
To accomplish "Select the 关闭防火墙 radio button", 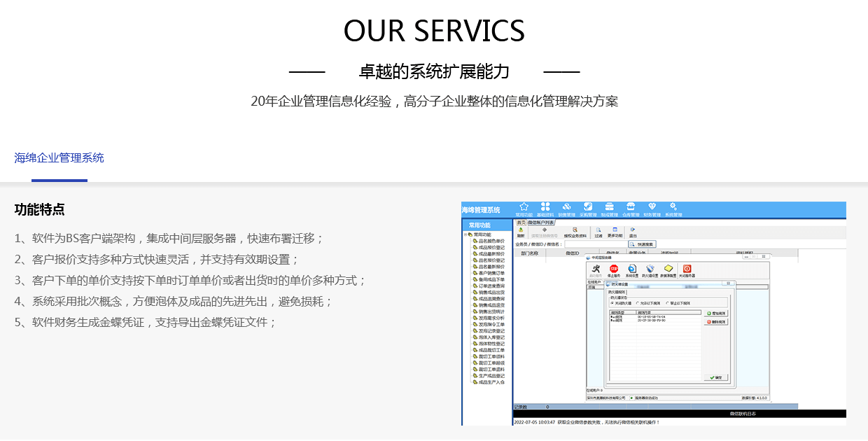I will coord(621,303).
